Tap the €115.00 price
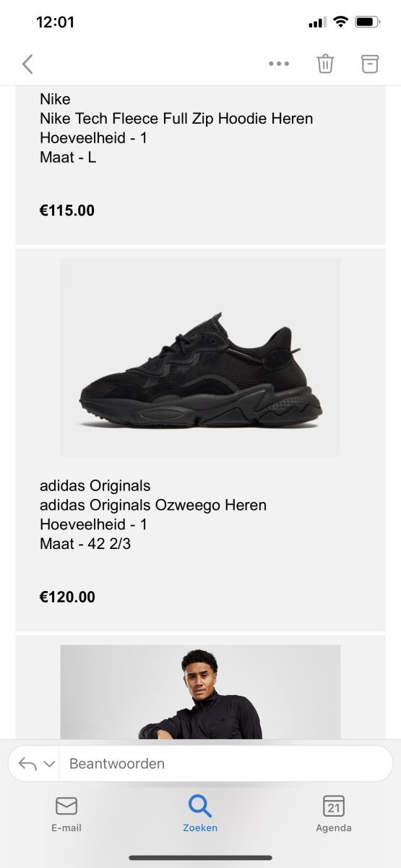This screenshot has width=401, height=868. 67,210
